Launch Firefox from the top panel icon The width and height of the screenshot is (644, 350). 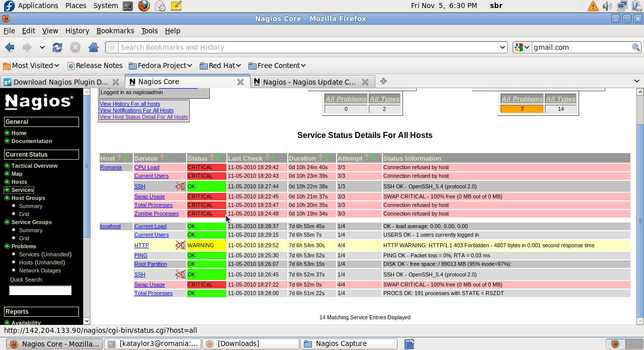tap(144, 6)
